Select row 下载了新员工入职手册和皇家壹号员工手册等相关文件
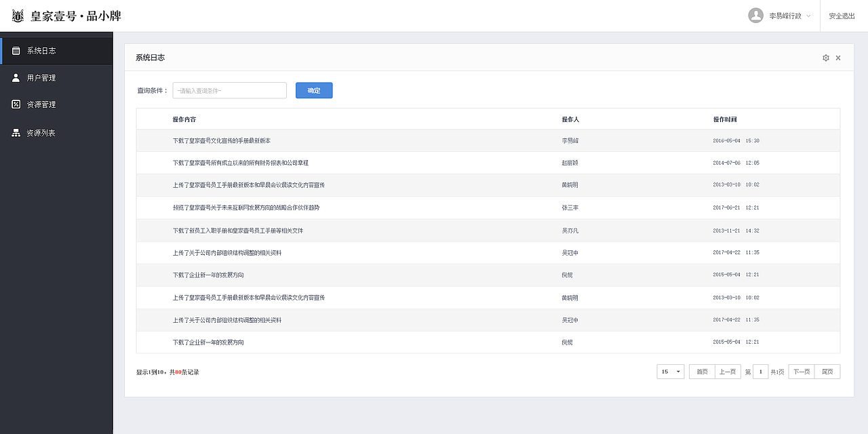 click(488, 231)
